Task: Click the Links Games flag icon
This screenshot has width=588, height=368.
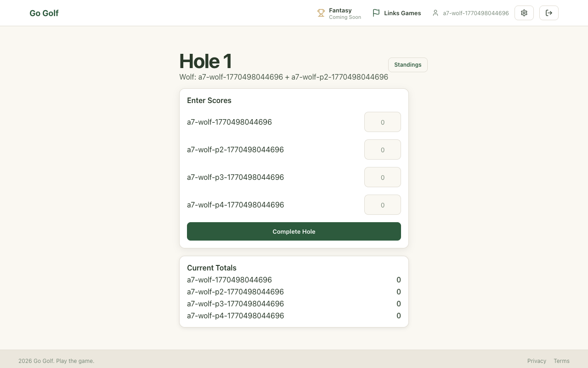Action: 376,13
